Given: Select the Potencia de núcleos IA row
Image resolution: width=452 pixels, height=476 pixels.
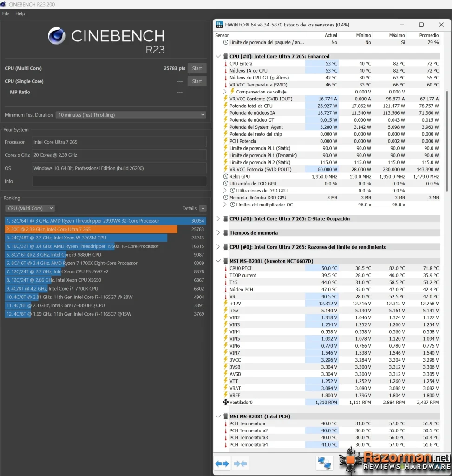Looking at the screenshot, I should 332,112.
